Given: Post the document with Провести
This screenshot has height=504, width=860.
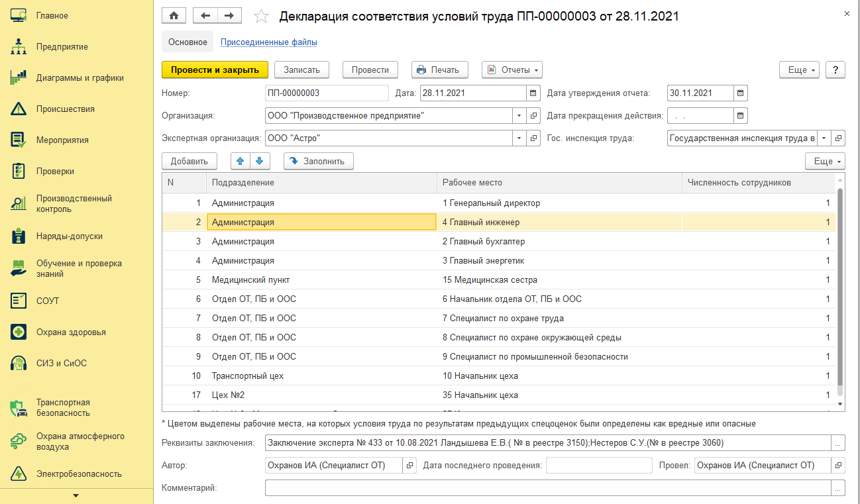Looking at the screenshot, I should pos(370,70).
